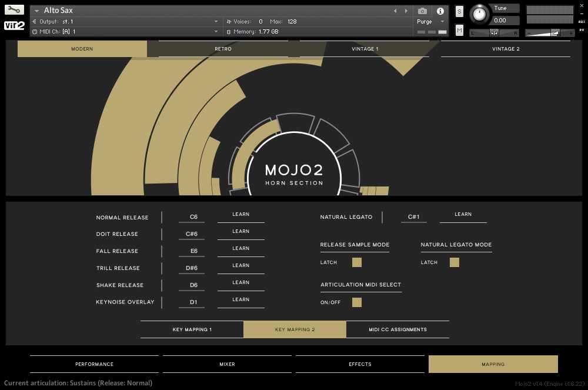Enable Latch for Release Sample Mode
Image resolution: width=588 pixels, height=390 pixels.
click(x=356, y=262)
